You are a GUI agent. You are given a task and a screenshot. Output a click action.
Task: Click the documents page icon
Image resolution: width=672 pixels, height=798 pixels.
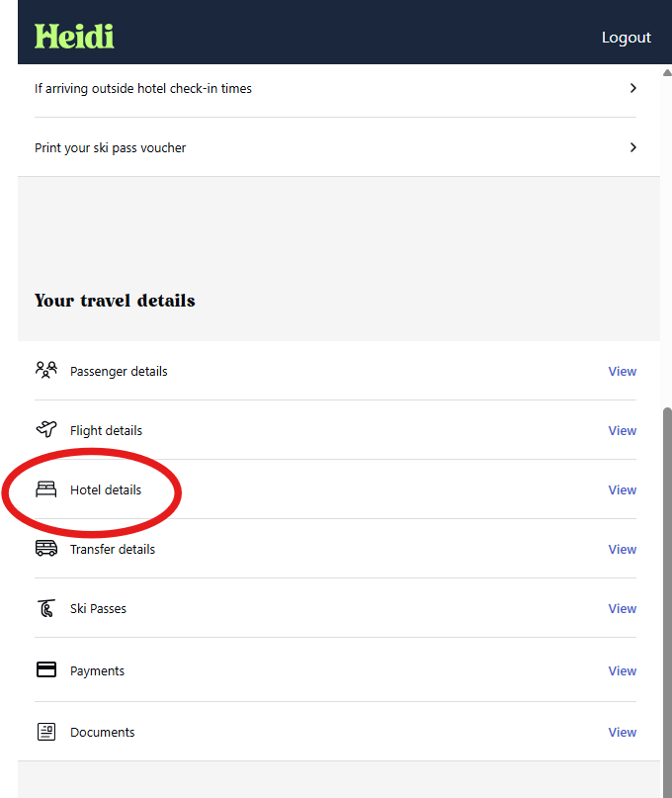46,732
